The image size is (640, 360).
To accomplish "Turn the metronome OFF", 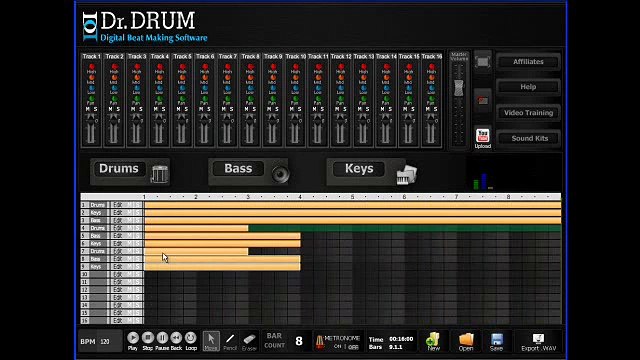I will tap(353, 347).
